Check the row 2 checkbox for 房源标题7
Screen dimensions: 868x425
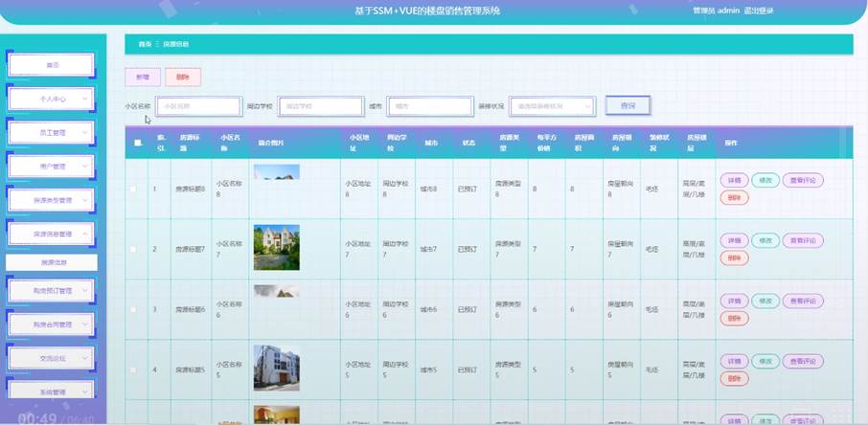[x=133, y=249]
